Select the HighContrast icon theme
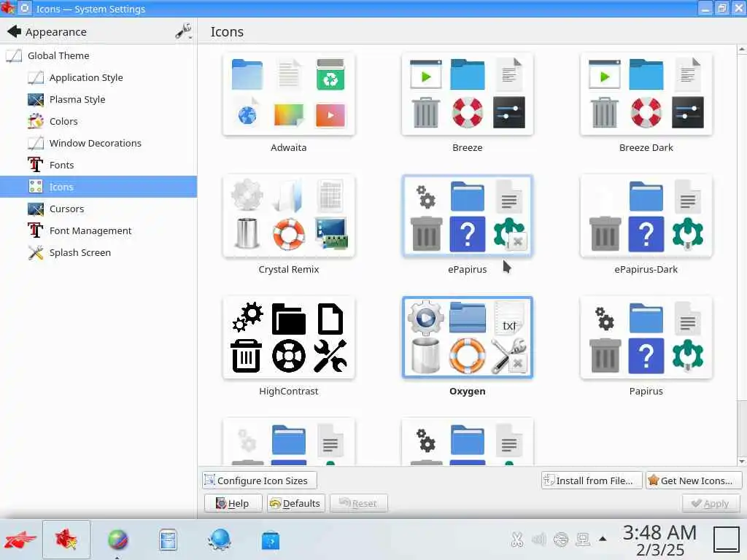The width and height of the screenshot is (747, 560). pyautogui.click(x=289, y=338)
